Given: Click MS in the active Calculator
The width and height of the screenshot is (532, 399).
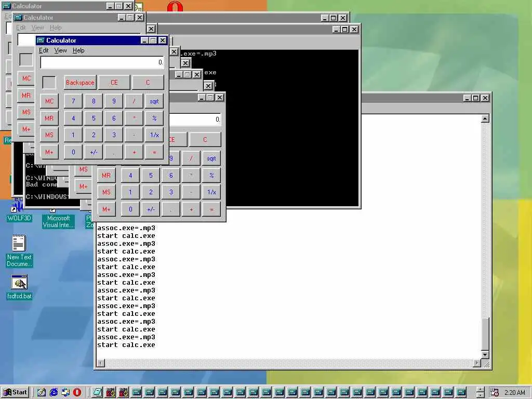Looking at the screenshot, I should 49,135.
